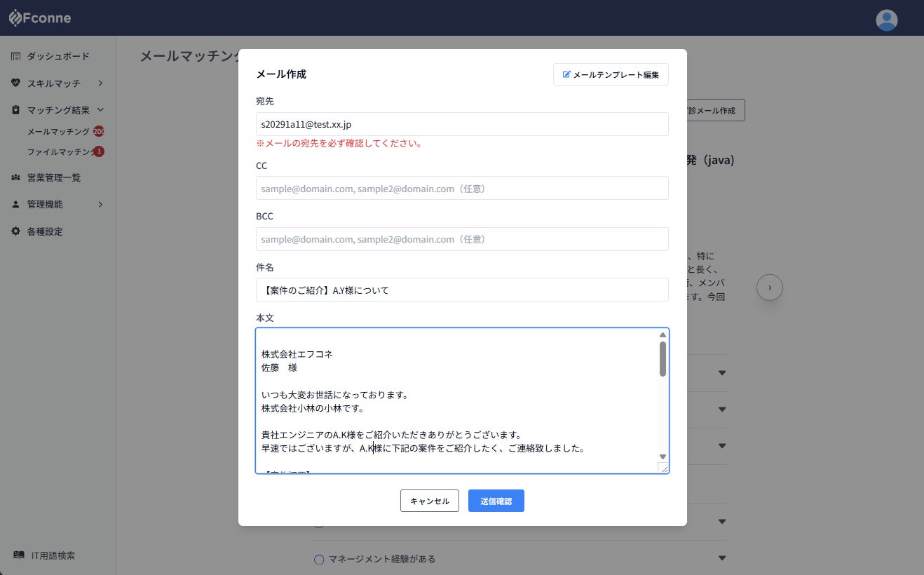Click the red 1 badge beside ファイルマッチング

coord(99,151)
